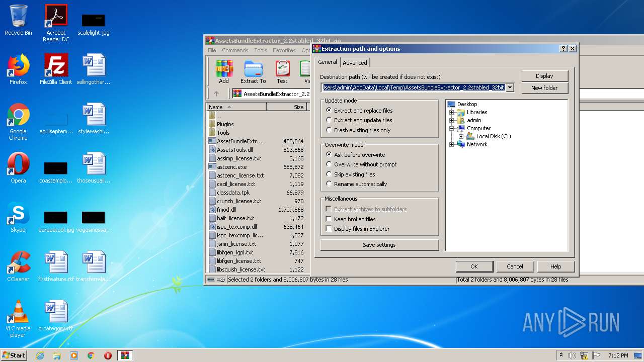Enable Display files in Explorer checkbox
Screen dimensions: 644x362
tap(329, 229)
